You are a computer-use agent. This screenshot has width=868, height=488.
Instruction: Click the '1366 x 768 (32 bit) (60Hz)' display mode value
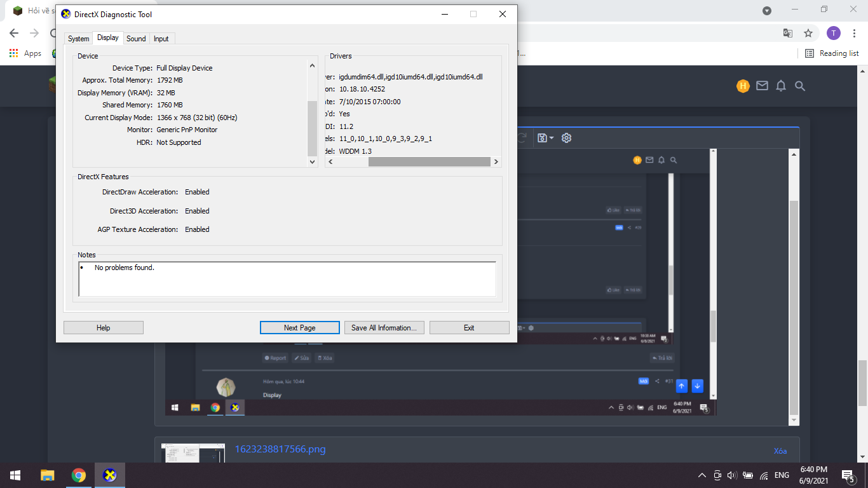(x=197, y=118)
